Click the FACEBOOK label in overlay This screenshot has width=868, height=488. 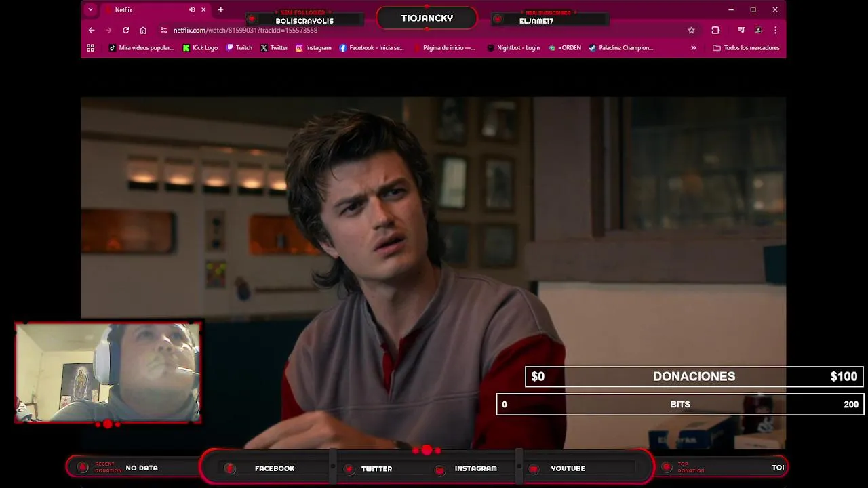tap(275, 468)
